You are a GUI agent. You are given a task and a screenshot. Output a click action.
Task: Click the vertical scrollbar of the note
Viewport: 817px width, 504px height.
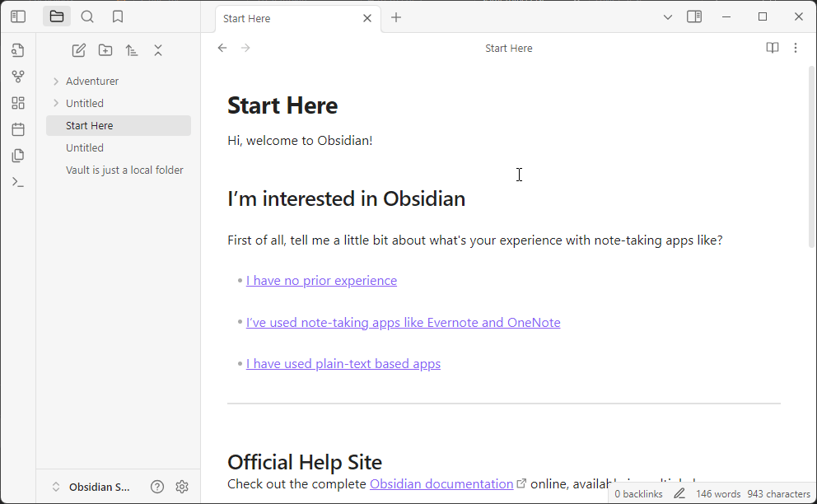(x=812, y=156)
